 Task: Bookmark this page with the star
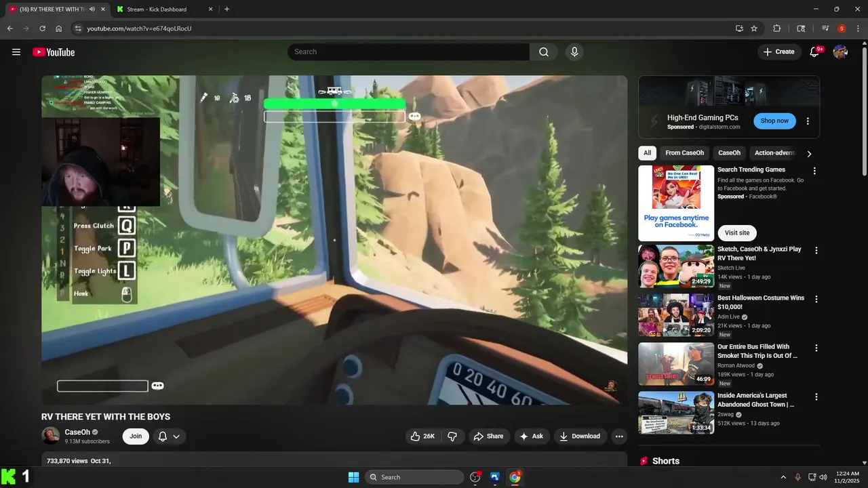click(754, 28)
